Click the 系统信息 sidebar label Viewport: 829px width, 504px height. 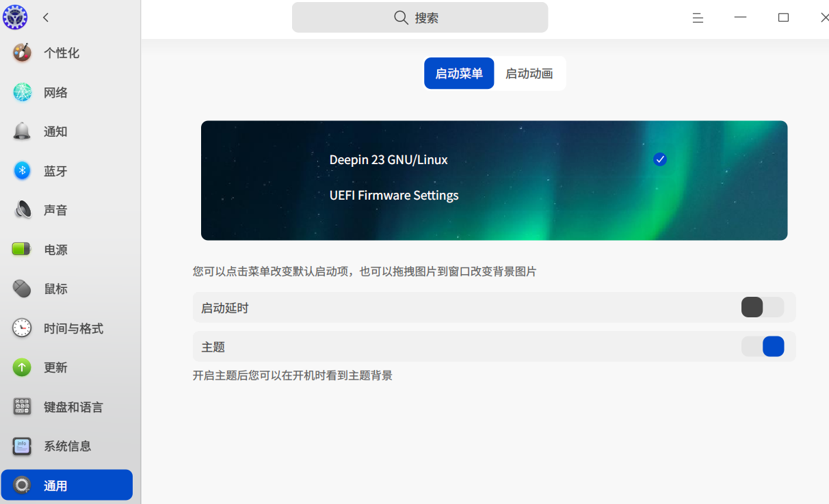pos(67,446)
